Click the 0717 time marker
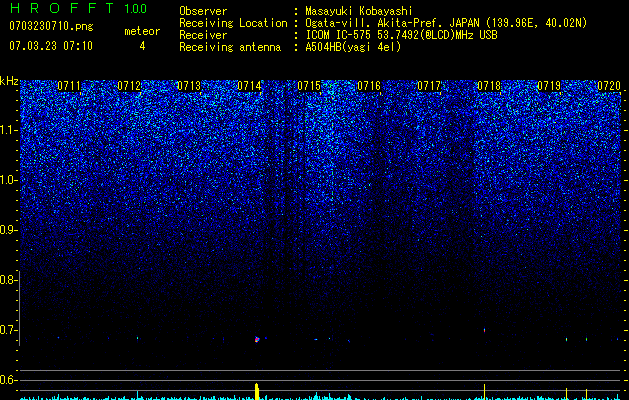 pyautogui.click(x=429, y=86)
